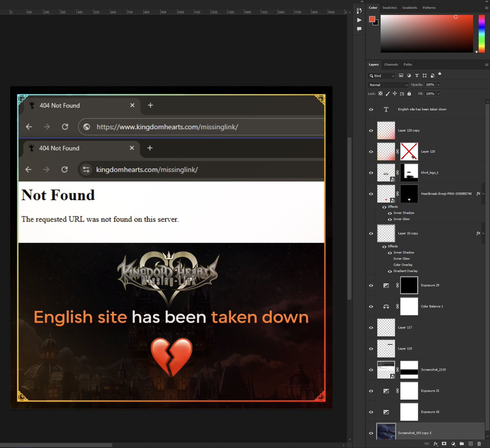Screen dimensions: 490x448
Task: Click the canvas vertical scrollbar
Action: click(349, 218)
